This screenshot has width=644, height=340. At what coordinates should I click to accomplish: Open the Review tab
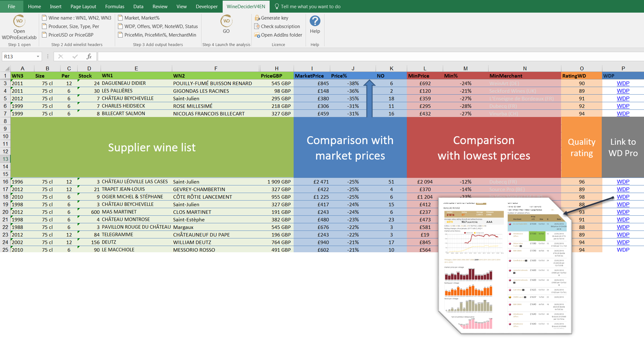(x=160, y=7)
